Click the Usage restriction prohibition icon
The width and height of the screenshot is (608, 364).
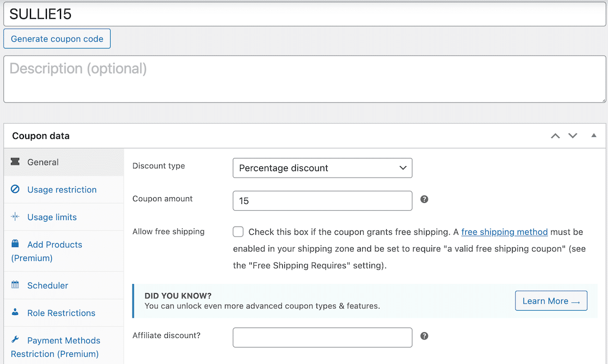click(x=16, y=189)
